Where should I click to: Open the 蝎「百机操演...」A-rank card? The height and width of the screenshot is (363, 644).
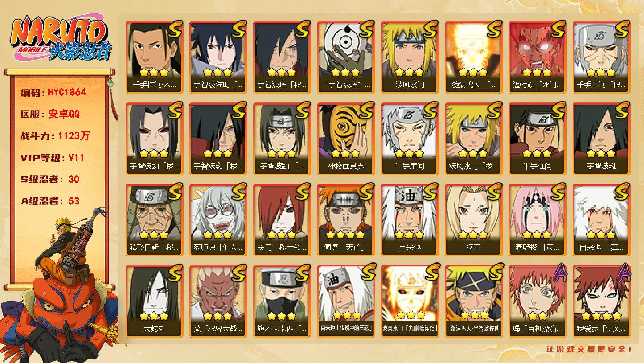(537, 301)
